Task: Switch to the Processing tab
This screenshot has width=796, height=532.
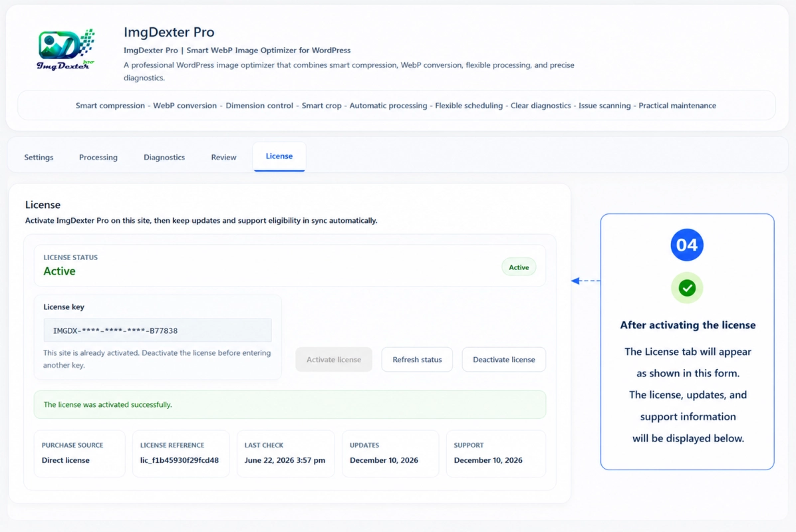Action: pos(98,158)
